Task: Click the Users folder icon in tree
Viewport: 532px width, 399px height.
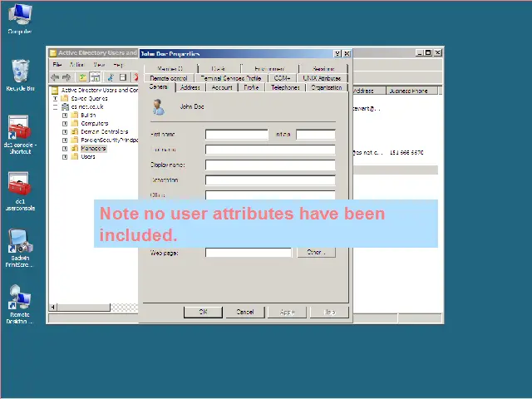Action: pyautogui.click(x=75, y=157)
